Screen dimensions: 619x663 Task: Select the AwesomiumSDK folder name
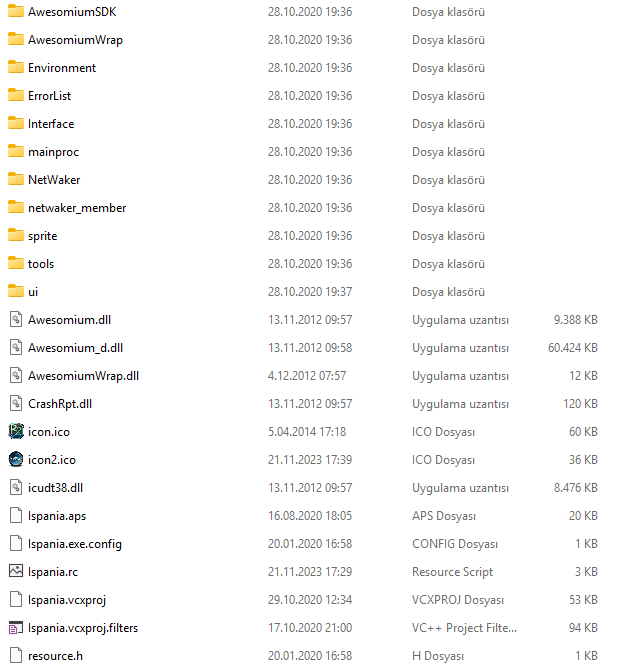point(72,12)
